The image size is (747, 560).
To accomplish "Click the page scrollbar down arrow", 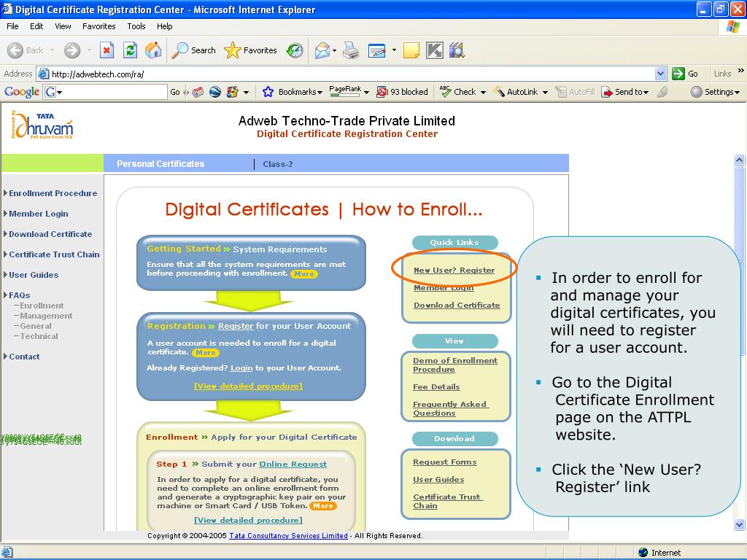I will pos(740,525).
